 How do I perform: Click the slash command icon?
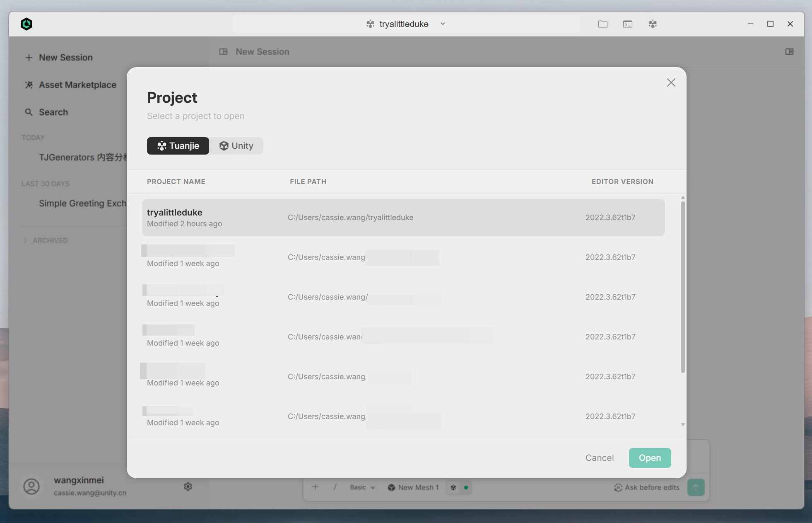point(335,487)
